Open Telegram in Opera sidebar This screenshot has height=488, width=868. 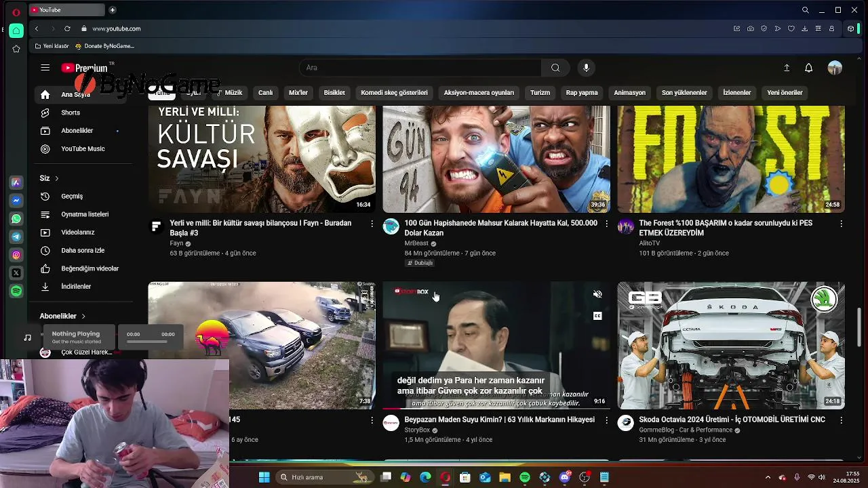coord(16,237)
